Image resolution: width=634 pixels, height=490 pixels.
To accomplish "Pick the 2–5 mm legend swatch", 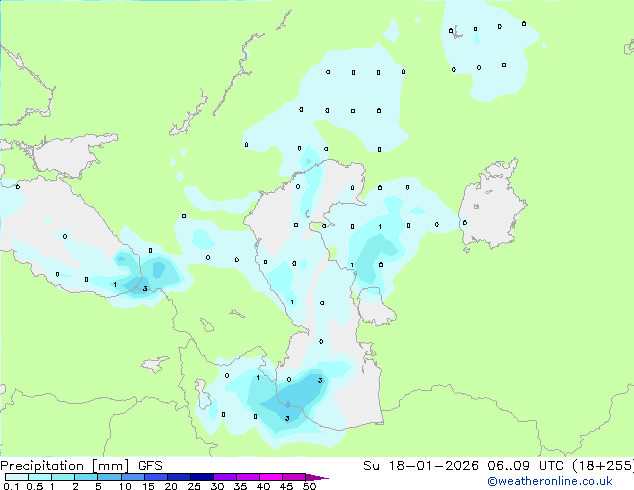I will click(86, 477).
